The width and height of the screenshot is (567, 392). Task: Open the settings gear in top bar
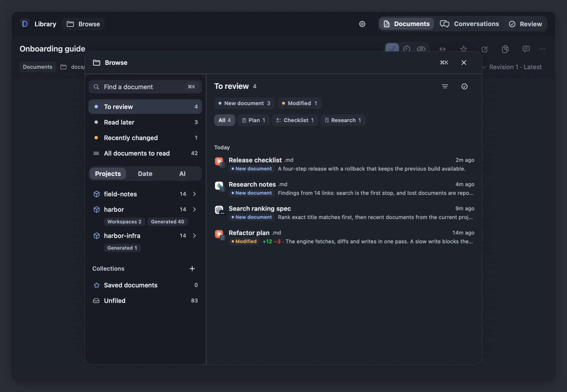click(362, 24)
